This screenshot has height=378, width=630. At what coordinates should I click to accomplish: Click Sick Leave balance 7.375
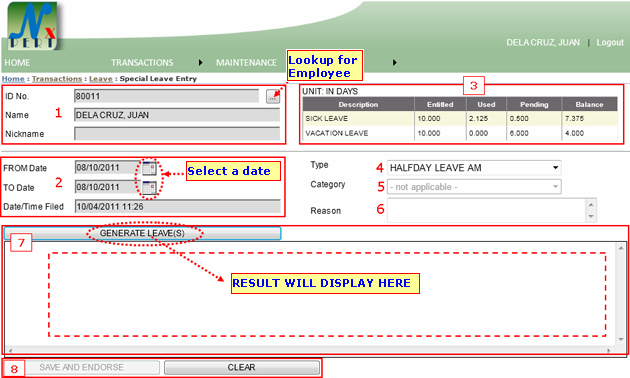point(574,119)
